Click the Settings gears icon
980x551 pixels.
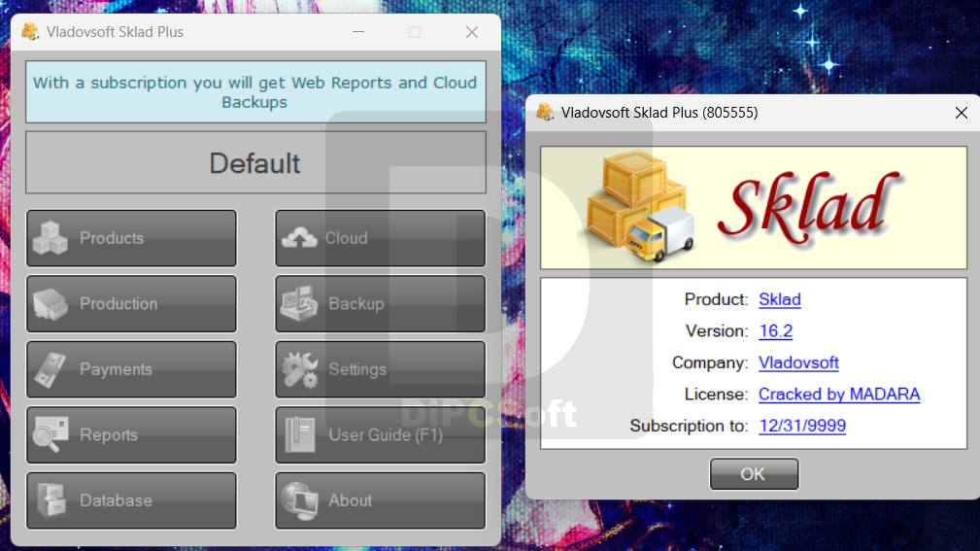point(300,369)
